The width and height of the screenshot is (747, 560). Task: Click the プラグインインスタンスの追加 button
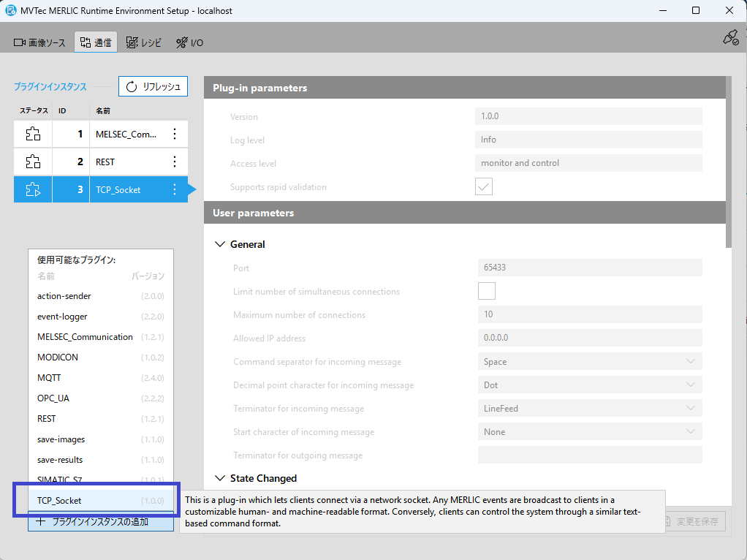[x=101, y=522]
